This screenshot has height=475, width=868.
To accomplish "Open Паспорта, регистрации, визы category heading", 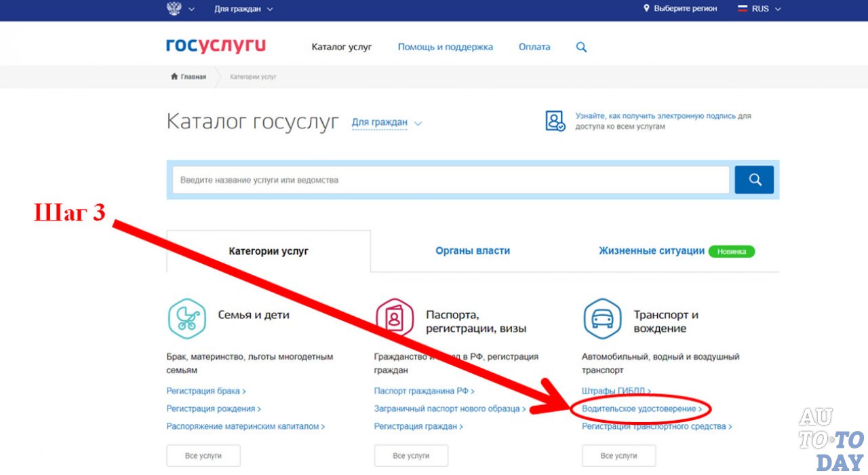I will (x=476, y=322).
